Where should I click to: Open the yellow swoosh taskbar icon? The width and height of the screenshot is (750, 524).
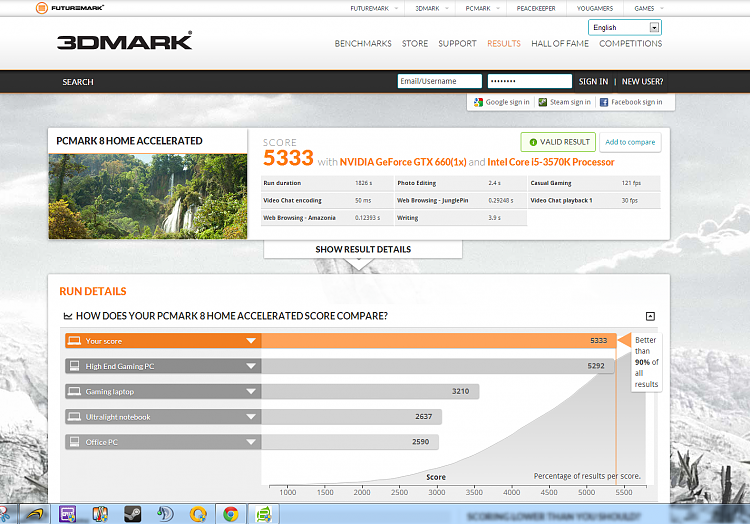pyautogui.click(x=35, y=514)
